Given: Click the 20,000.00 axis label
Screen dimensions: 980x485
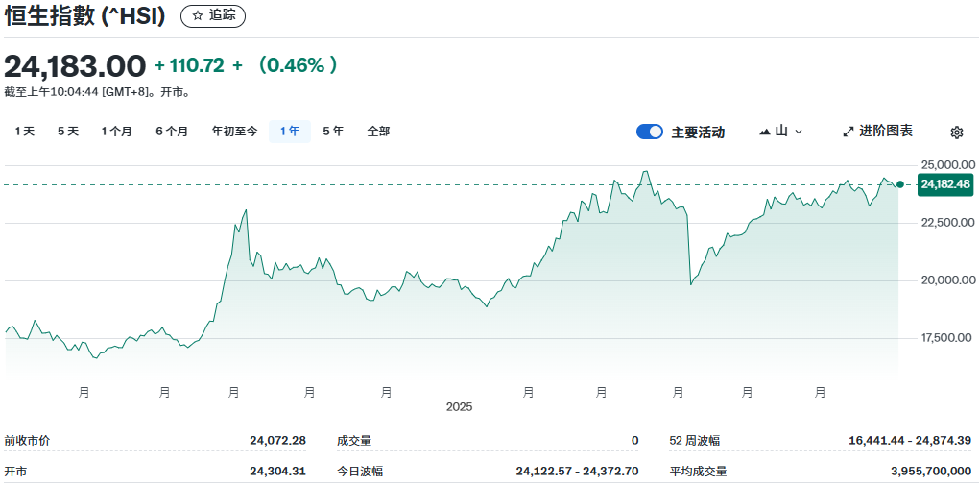Looking at the screenshot, I should tap(948, 280).
